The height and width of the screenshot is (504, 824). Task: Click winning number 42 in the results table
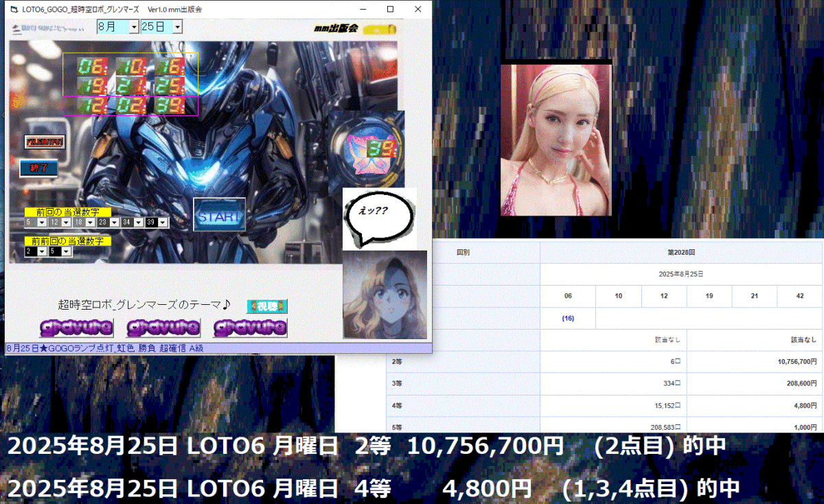pyautogui.click(x=800, y=296)
